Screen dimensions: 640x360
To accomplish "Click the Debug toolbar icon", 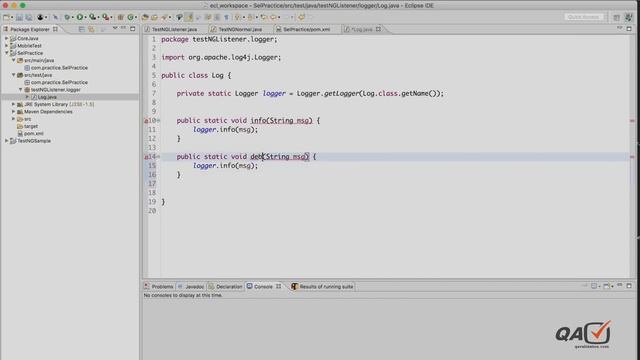I will 67,17.
